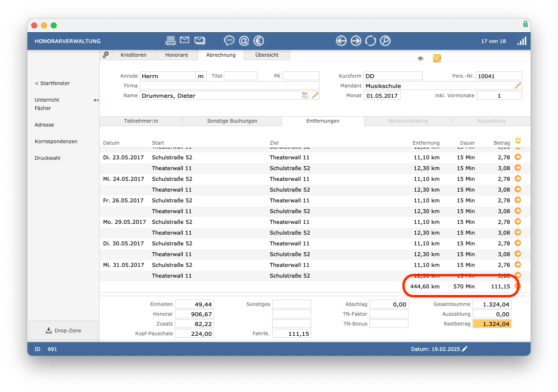
Task: Toggle the eye visibility icon
Action: click(421, 58)
